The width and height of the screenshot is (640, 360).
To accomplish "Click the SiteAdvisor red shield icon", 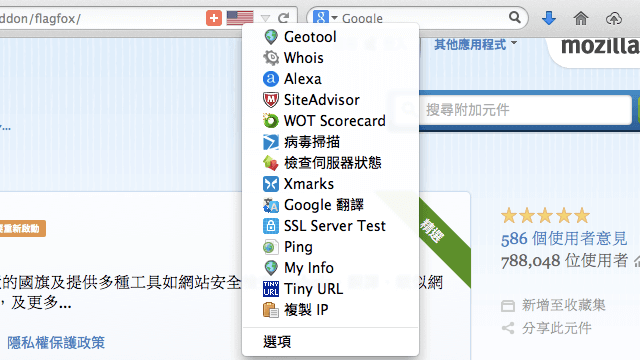I will [x=271, y=100].
